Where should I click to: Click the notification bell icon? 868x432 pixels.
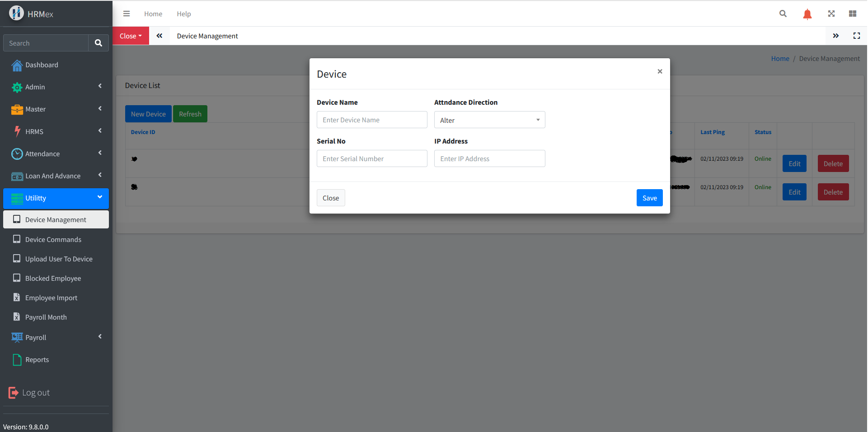pyautogui.click(x=807, y=14)
